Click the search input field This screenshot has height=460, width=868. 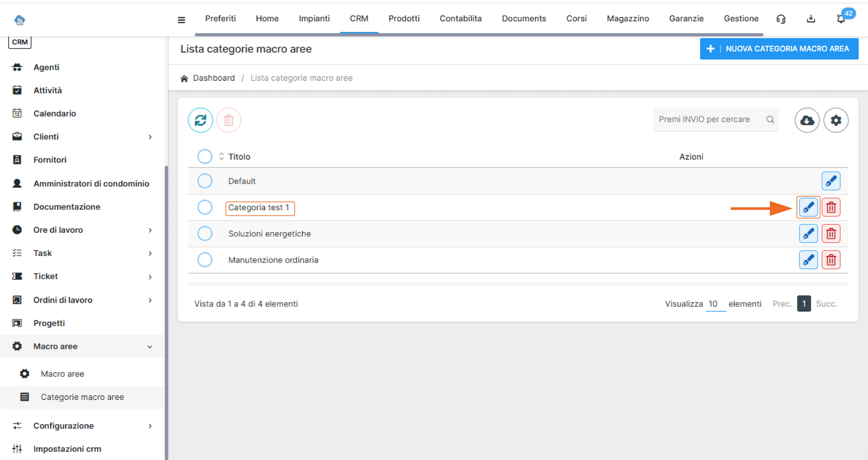[x=709, y=119]
